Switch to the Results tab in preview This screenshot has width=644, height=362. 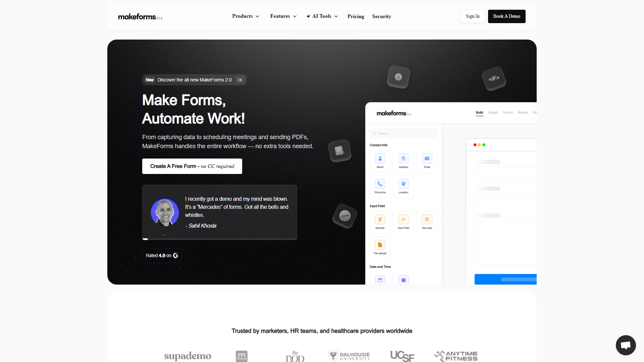(523, 113)
